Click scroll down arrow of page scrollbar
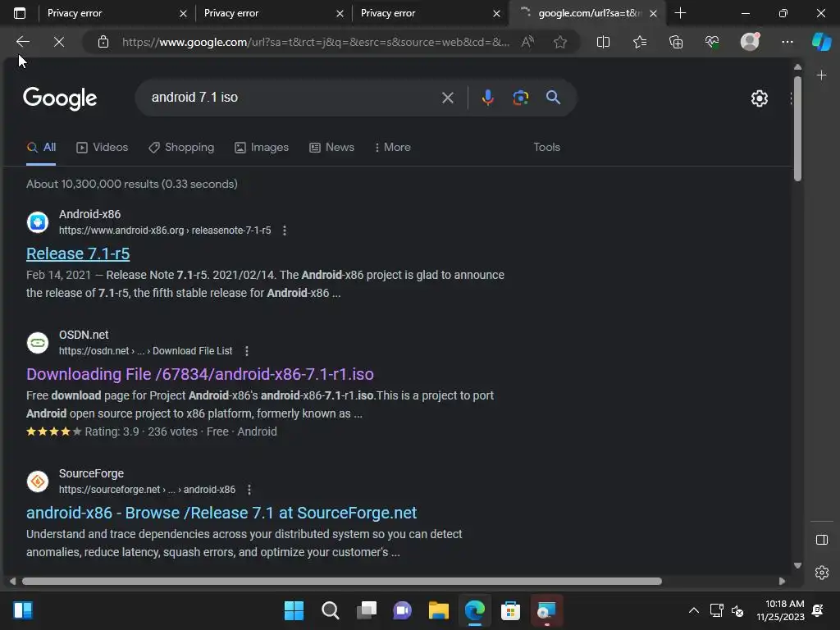This screenshot has height=630, width=840. (797, 565)
